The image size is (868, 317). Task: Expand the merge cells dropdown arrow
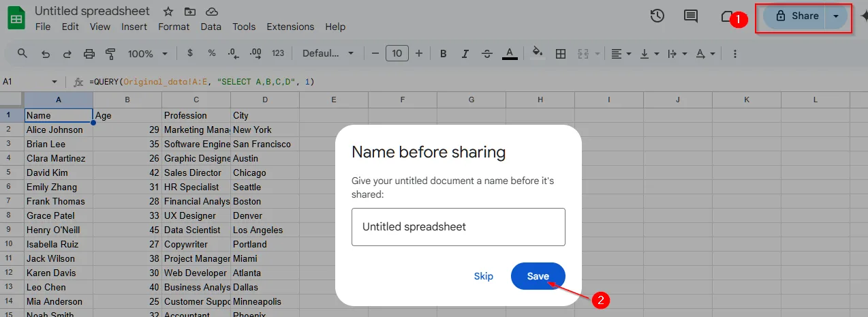pyautogui.click(x=598, y=54)
